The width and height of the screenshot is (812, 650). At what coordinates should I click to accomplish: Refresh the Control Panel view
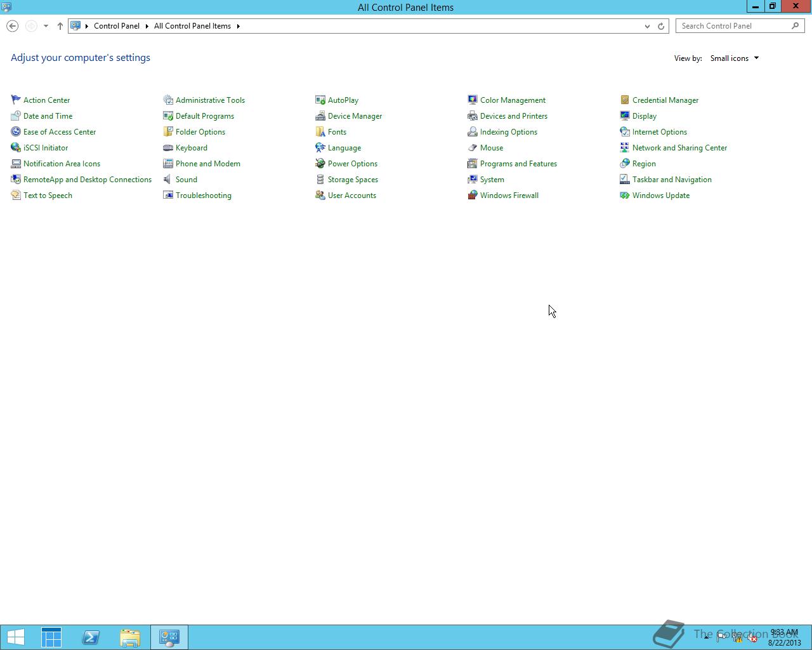[x=661, y=26]
